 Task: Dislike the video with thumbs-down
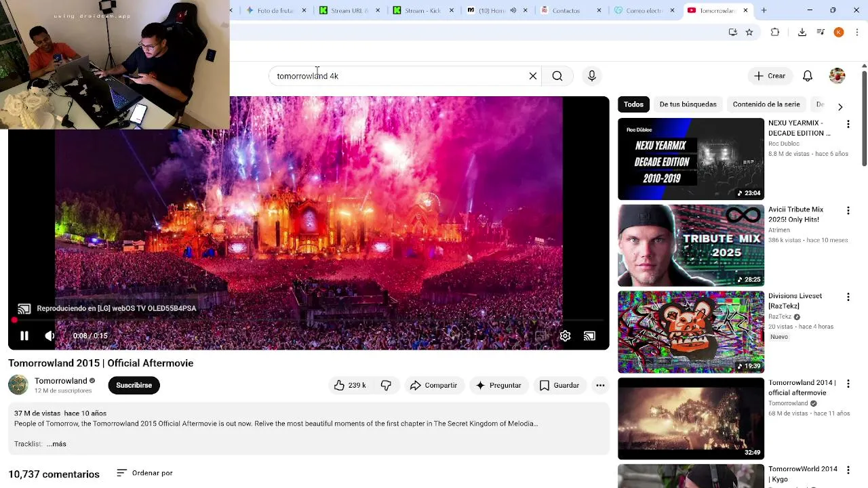(386, 385)
